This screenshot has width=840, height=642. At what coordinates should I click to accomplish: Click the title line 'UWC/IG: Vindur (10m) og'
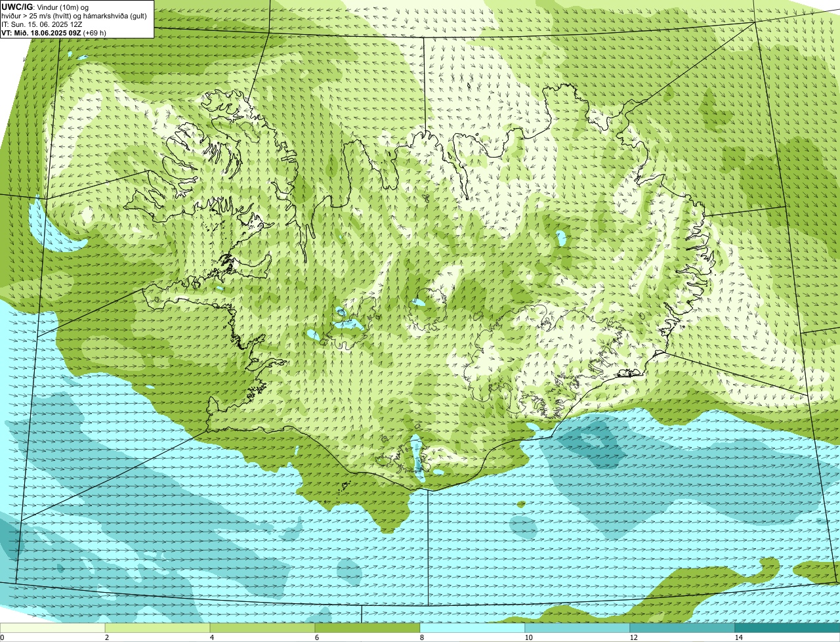45,7
